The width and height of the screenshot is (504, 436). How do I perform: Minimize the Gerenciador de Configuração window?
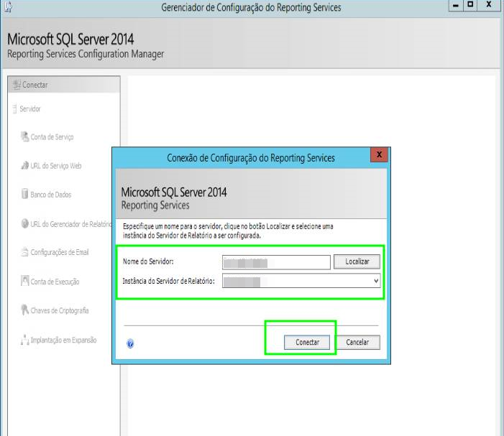point(455,6)
